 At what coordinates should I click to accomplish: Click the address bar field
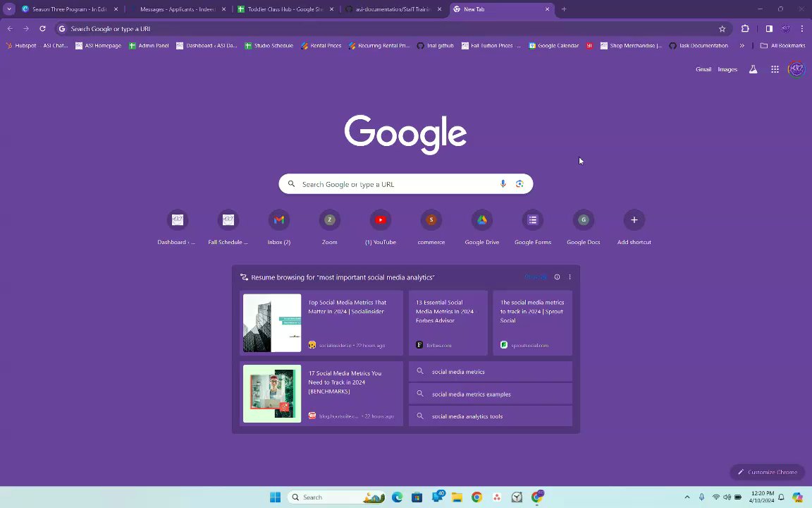(x=393, y=29)
